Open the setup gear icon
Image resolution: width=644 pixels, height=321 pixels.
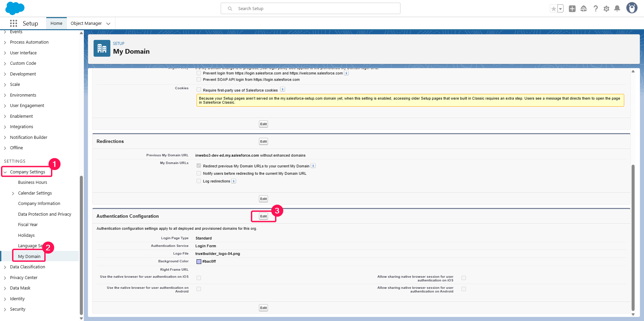(606, 9)
